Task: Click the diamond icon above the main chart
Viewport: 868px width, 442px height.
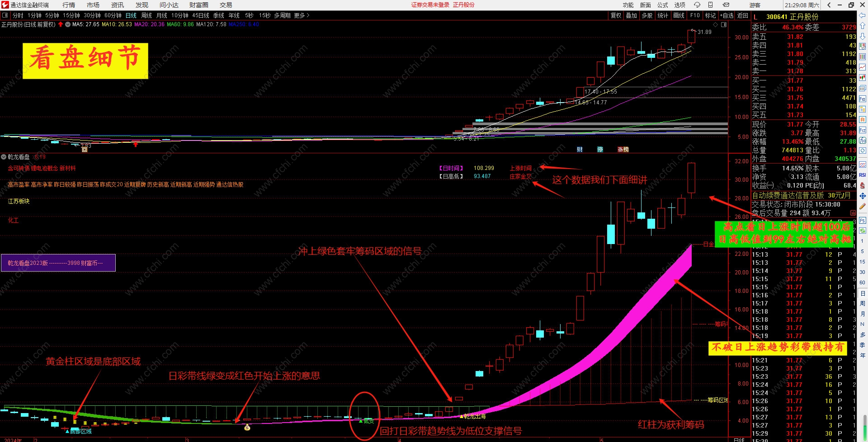Action: (x=716, y=24)
